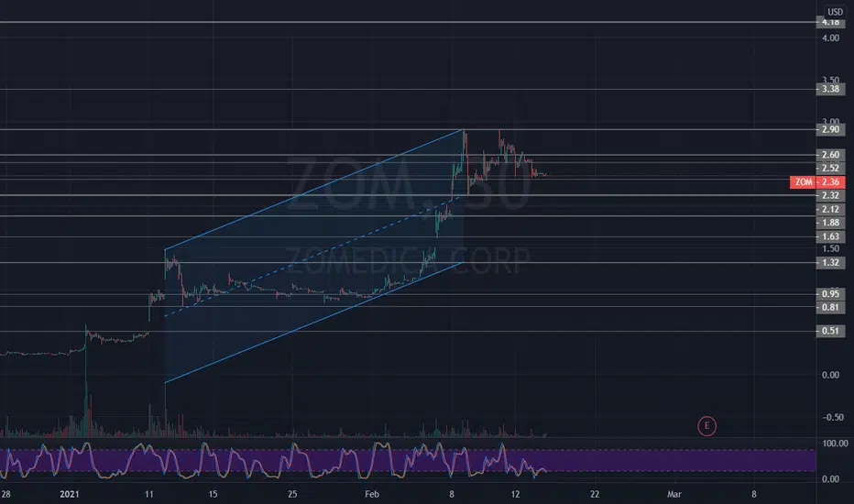
Task: Click the Mar date axis label
Action: [x=674, y=494]
